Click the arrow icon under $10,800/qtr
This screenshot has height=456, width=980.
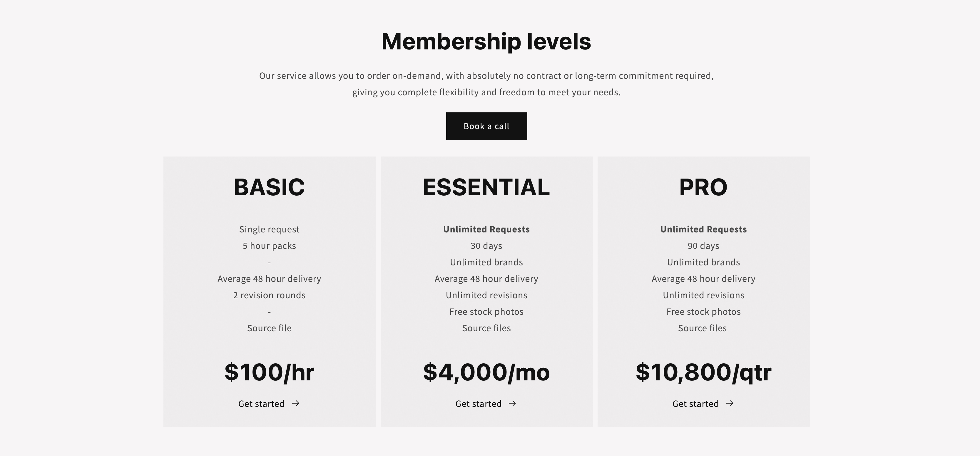730,403
